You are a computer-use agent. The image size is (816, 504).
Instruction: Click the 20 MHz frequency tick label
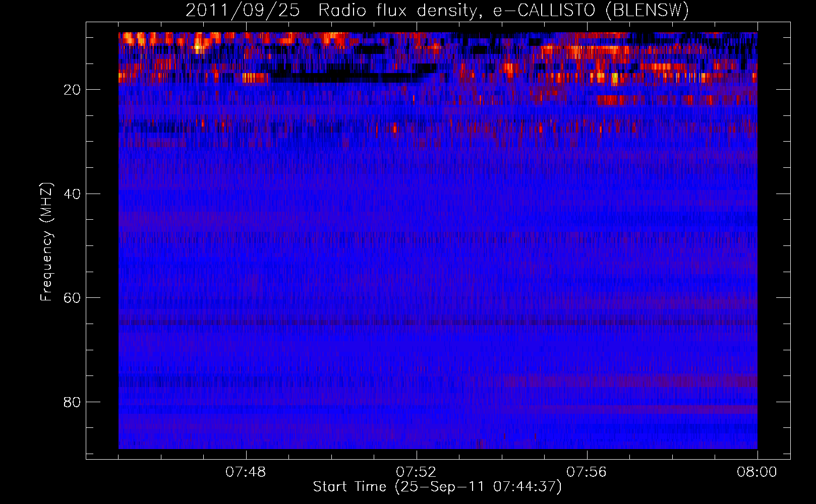[73, 90]
